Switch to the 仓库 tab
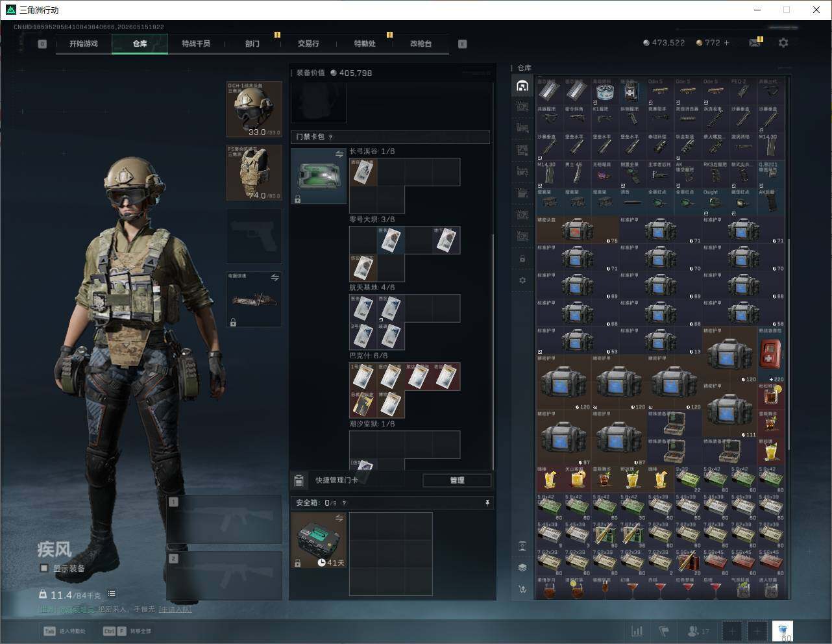The height and width of the screenshot is (644, 832). pos(140,43)
